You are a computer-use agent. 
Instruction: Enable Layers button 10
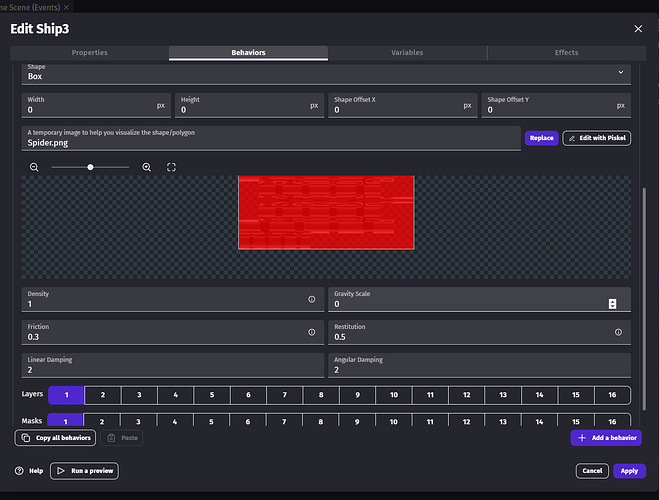pos(394,395)
